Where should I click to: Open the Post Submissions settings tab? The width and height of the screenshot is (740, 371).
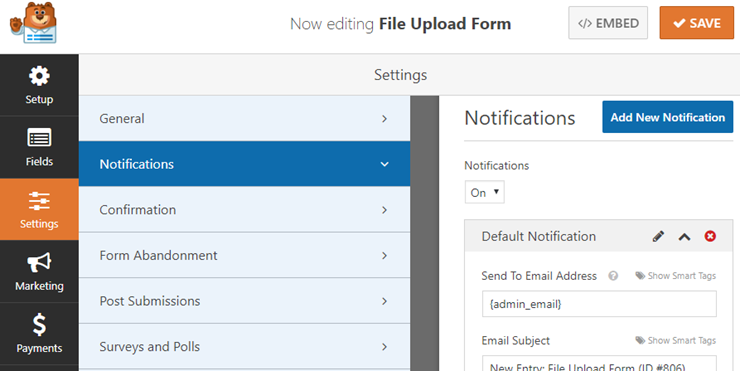244,301
